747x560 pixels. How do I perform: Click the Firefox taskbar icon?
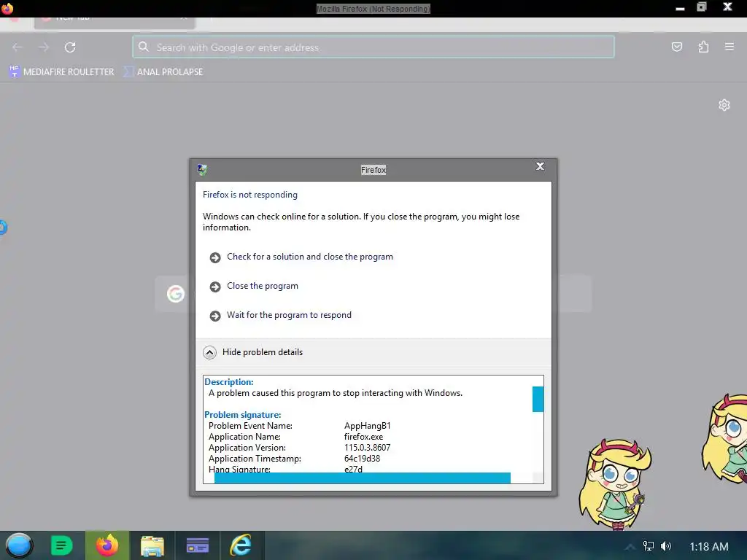click(x=107, y=545)
